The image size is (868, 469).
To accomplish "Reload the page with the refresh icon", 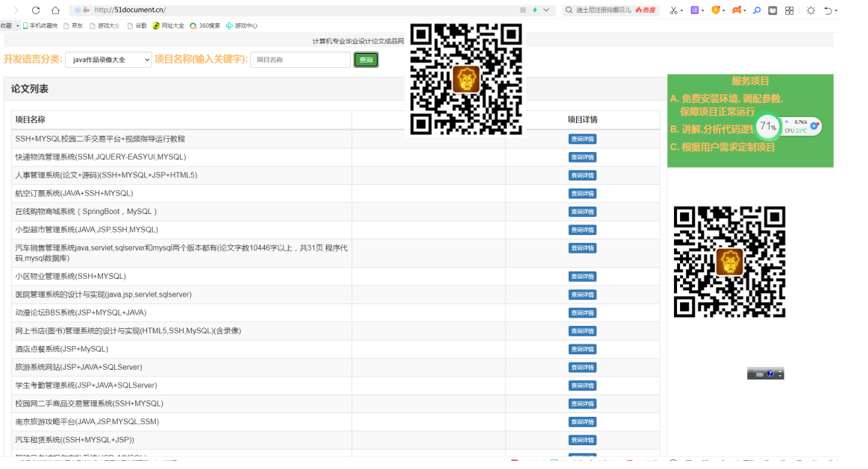I will pyautogui.click(x=36, y=10).
